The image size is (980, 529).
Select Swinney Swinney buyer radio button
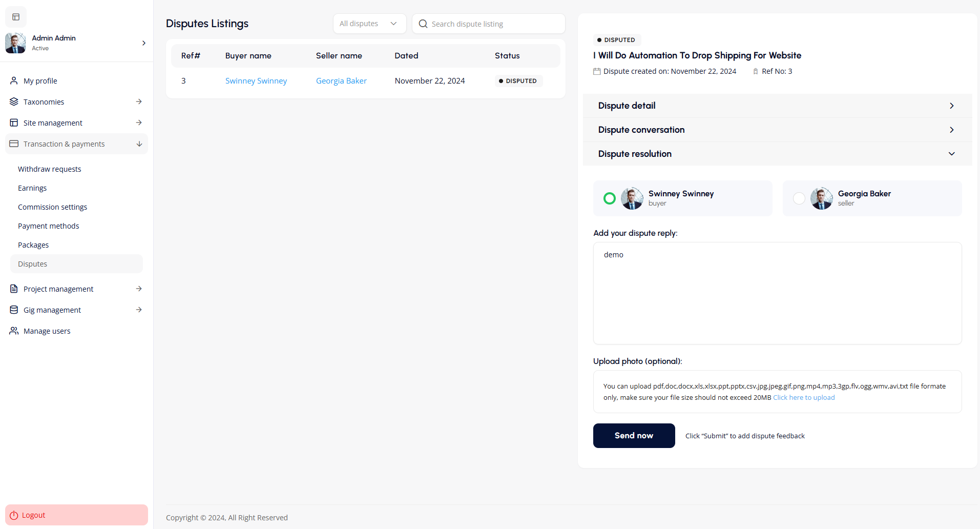coord(609,198)
